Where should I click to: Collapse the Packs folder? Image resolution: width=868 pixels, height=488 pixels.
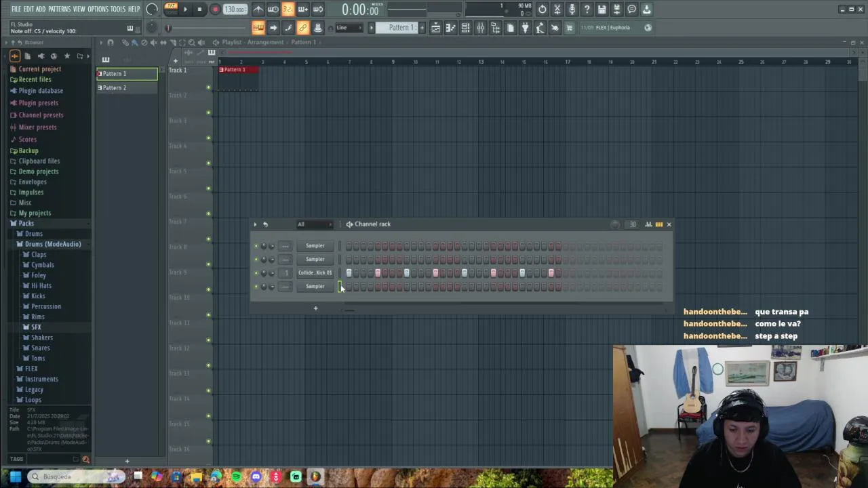(x=26, y=224)
